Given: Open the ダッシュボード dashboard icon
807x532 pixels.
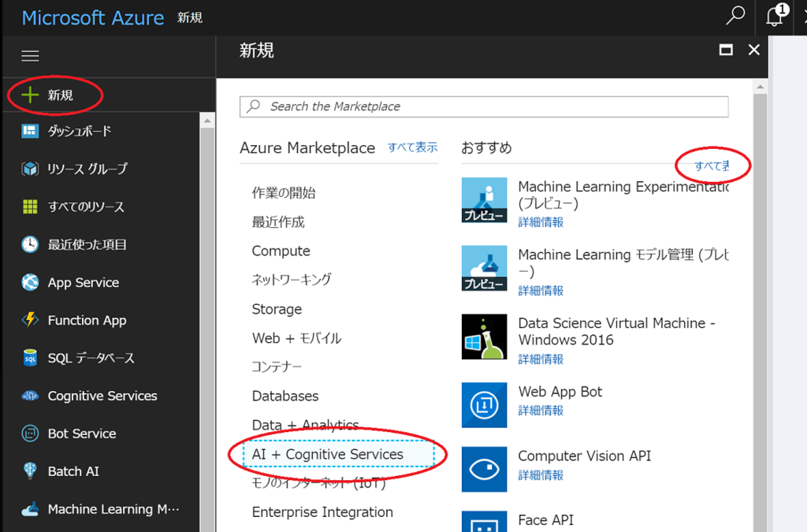Looking at the screenshot, I should pos(30,131).
